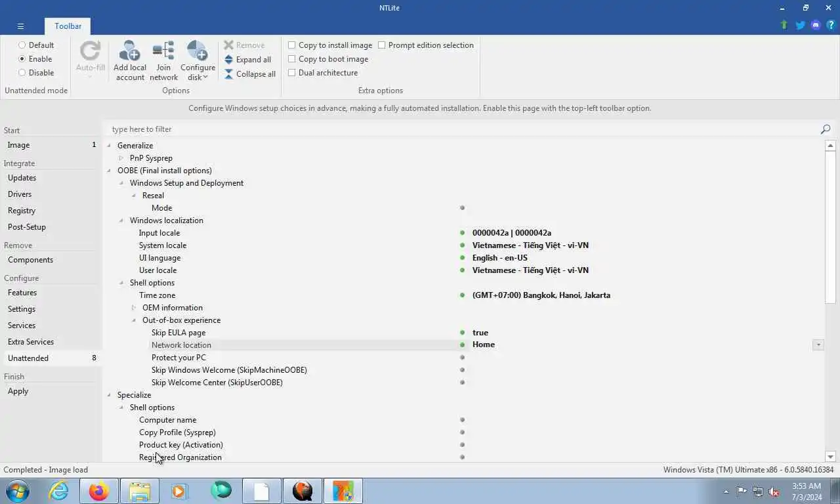Open Windows Explorer folder in taskbar
This screenshot has height=504, width=840.
click(140, 491)
